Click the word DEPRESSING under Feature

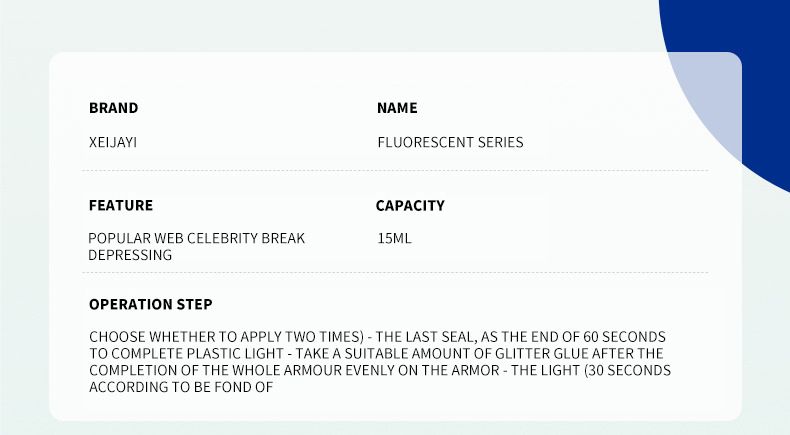click(130, 255)
